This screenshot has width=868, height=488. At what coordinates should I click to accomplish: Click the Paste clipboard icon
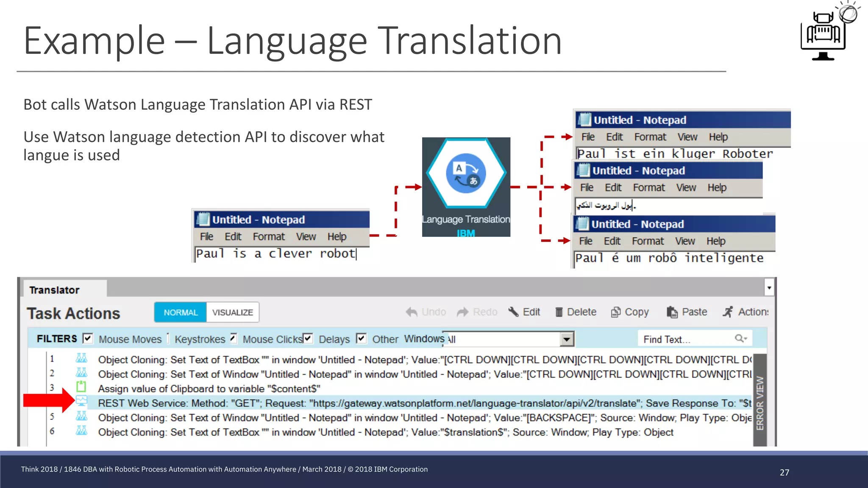point(672,312)
